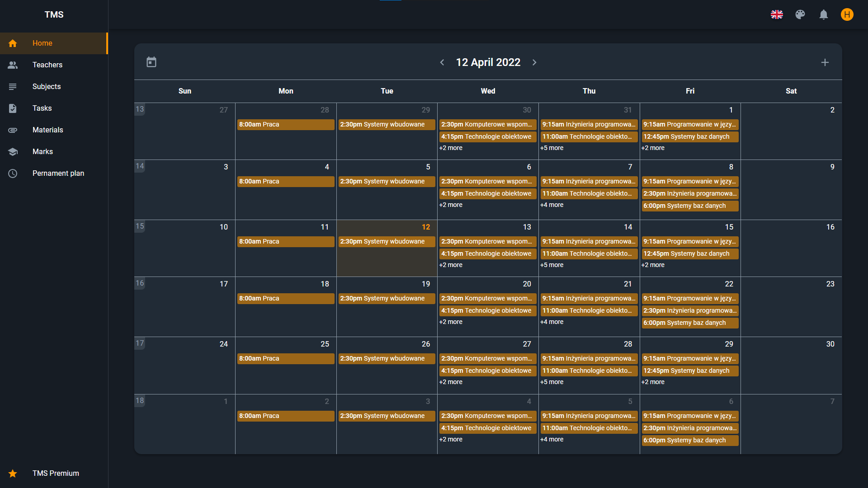Image resolution: width=868 pixels, height=488 pixels.
Task: Open the Permanent plan schedule
Action: pos(58,173)
